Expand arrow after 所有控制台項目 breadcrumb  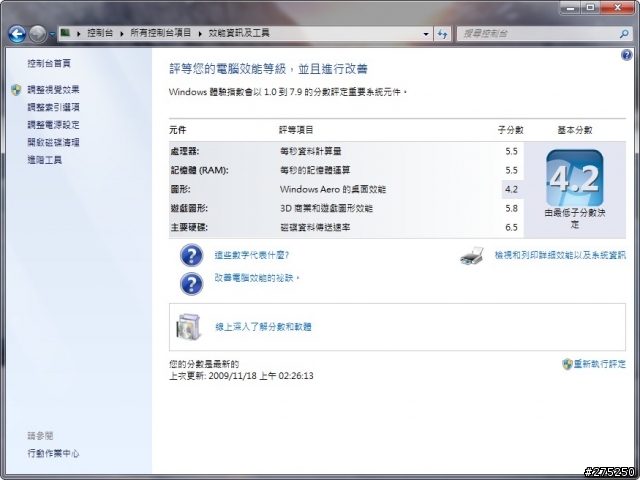pos(200,33)
